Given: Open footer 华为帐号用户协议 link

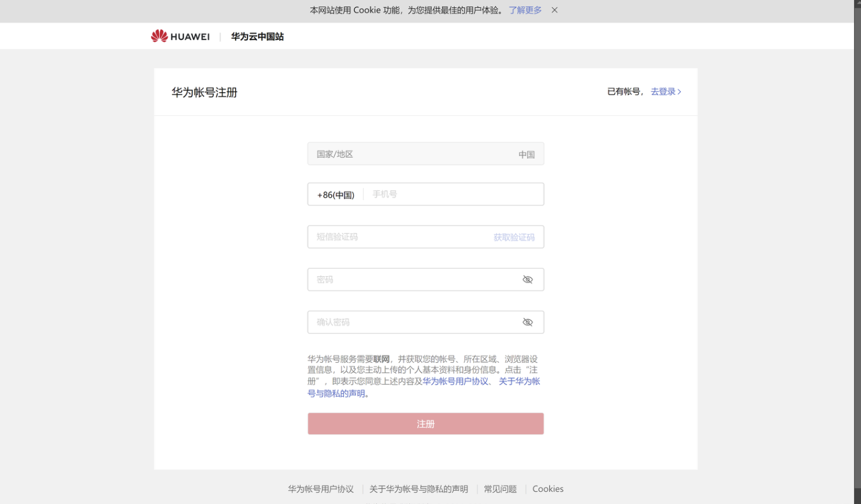Looking at the screenshot, I should 321,489.
